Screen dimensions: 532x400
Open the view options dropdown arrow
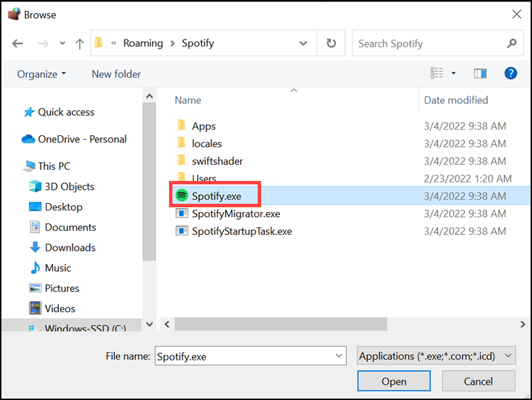(454, 73)
